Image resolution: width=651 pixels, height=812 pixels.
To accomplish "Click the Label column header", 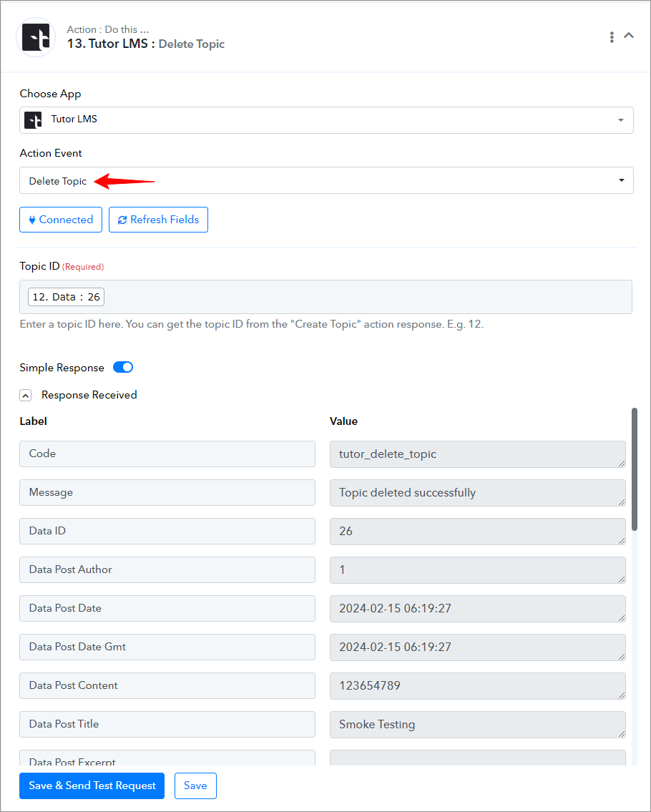I will click(33, 421).
